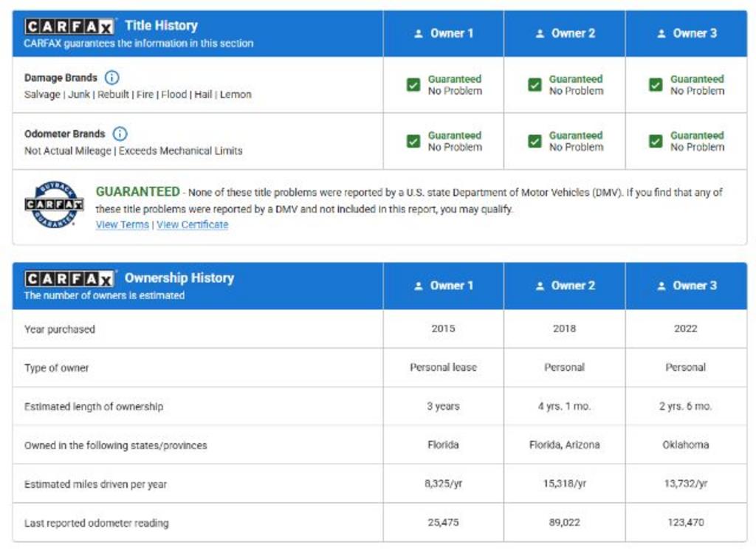Click Odometer Brands green checkmark for Owner 2

[535, 141]
